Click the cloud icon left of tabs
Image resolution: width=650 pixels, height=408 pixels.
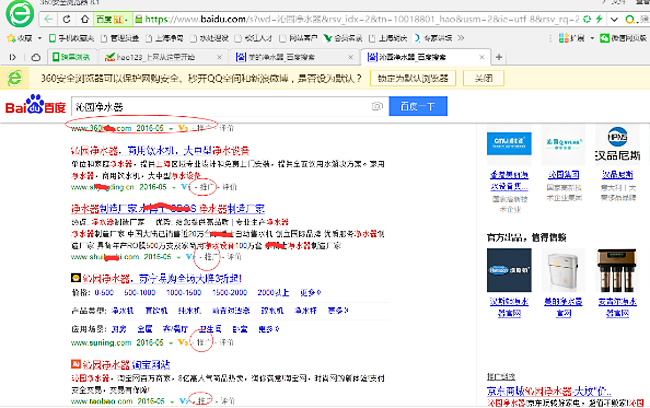click(x=36, y=57)
